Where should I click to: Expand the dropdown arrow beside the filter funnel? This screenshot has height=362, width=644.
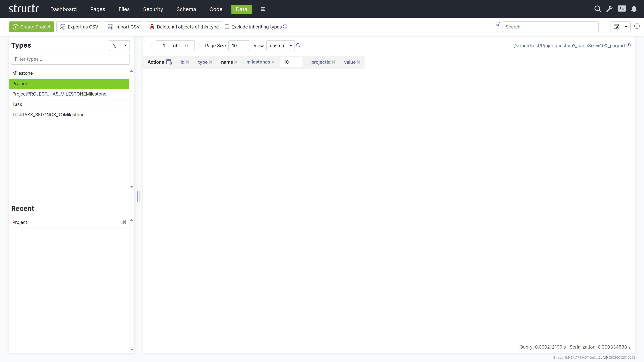[x=125, y=45]
